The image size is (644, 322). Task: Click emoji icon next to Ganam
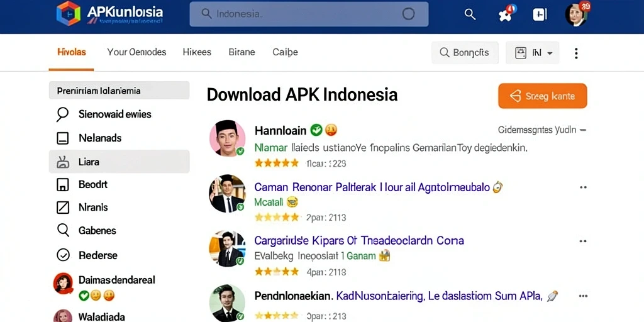384,256
